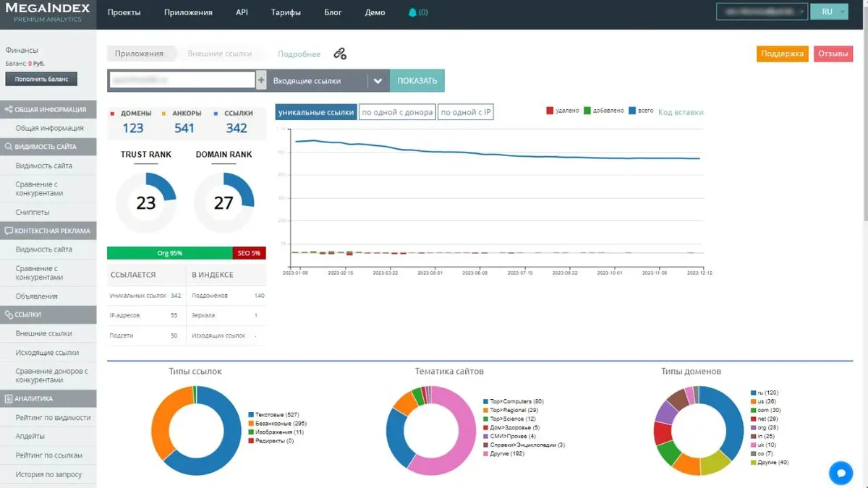Image resolution: width=868 pixels, height=488 pixels.
Task: Click the chain icon in Ссылки header
Action: [x=9, y=314]
